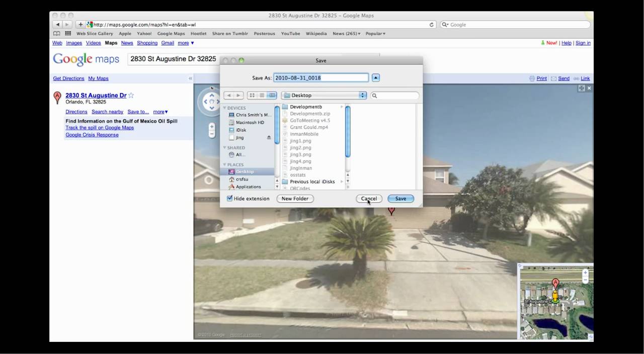
Task: Open the Google 'more' dropdown
Action: (186, 43)
